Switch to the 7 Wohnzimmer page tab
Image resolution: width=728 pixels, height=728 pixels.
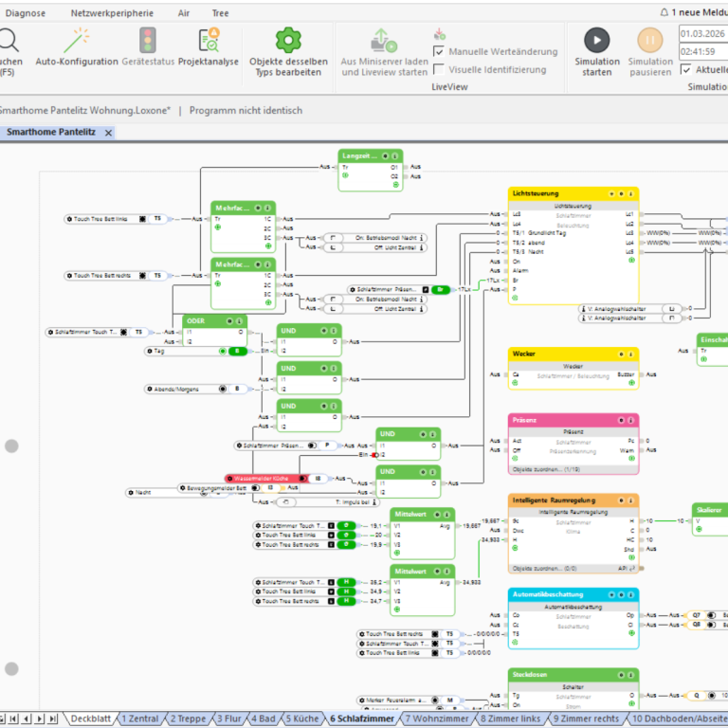pyautogui.click(x=437, y=719)
